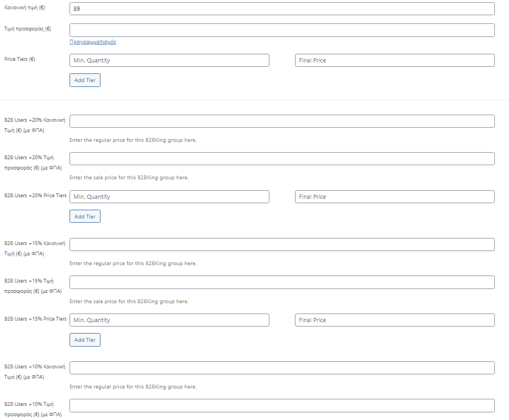Add Tier under Price Tiers (€)
Image resolution: width=509 pixels, height=420 pixels.
click(x=85, y=80)
